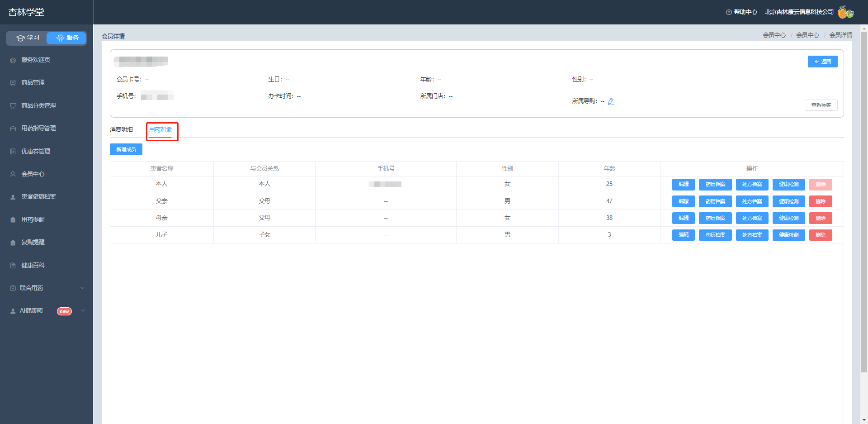Image resolution: width=868 pixels, height=424 pixels.
Task: Open 药历档案 for the 本人 row
Action: [715, 185]
